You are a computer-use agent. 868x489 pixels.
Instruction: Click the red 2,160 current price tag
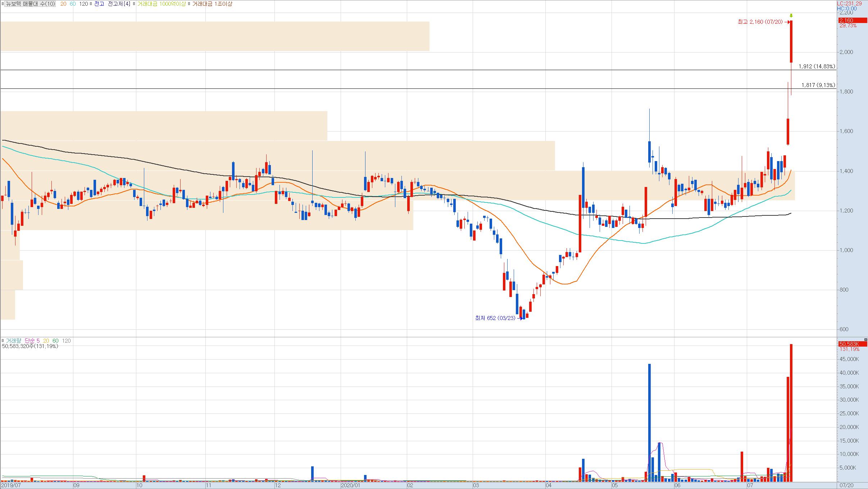click(x=852, y=20)
